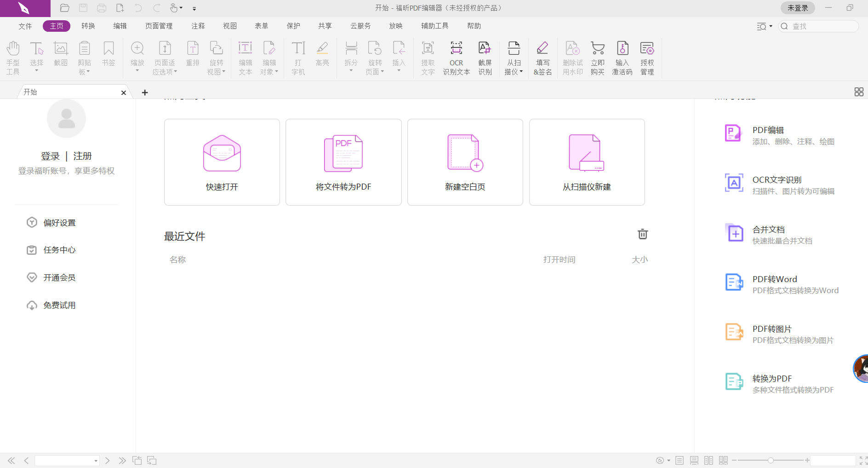868x468 pixels.
Task: Click the 截屏识别 screen capture OCR icon
Action: click(485, 58)
